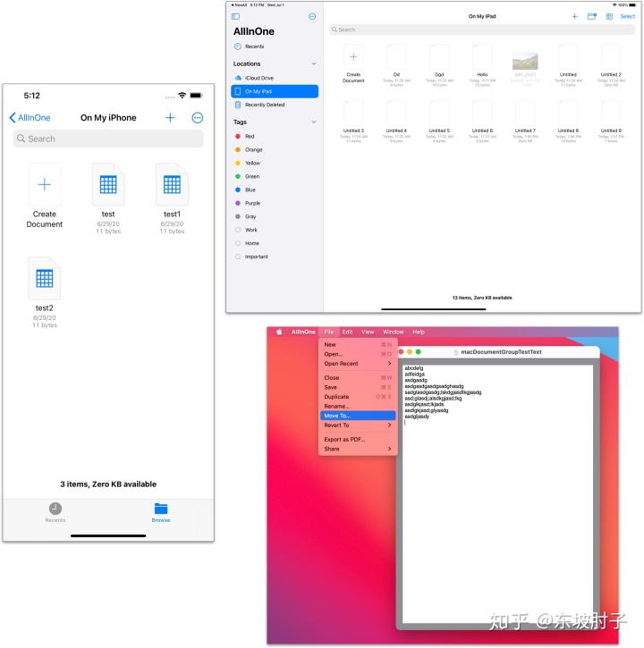The height and width of the screenshot is (648, 644).
Task: Choose Save from the File menu
Action: tap(358, 387)
